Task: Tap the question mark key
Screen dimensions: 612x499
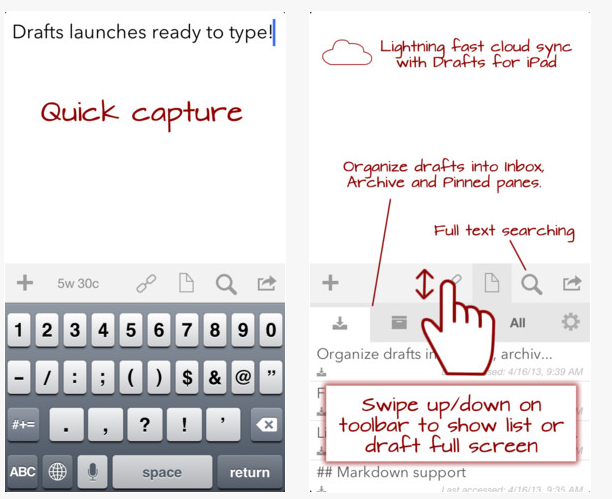Action: point(145,424)
